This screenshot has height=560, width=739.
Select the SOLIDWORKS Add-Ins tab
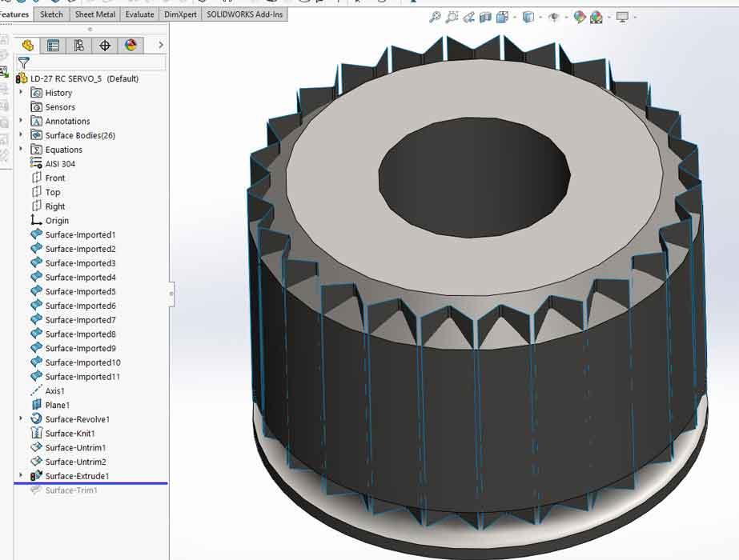click(245, 14)
